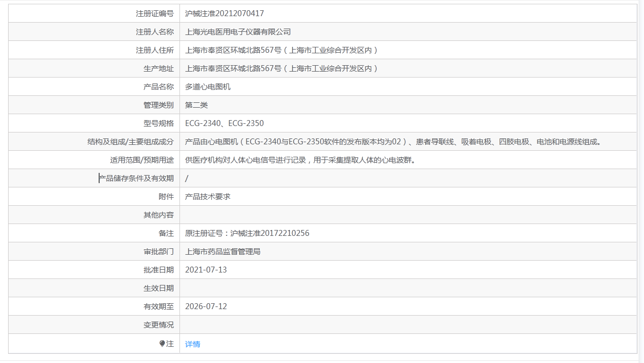Click the 适用范围/预期用途 description text
Viewport: 644px width, 363px height.
click(300, 160)
